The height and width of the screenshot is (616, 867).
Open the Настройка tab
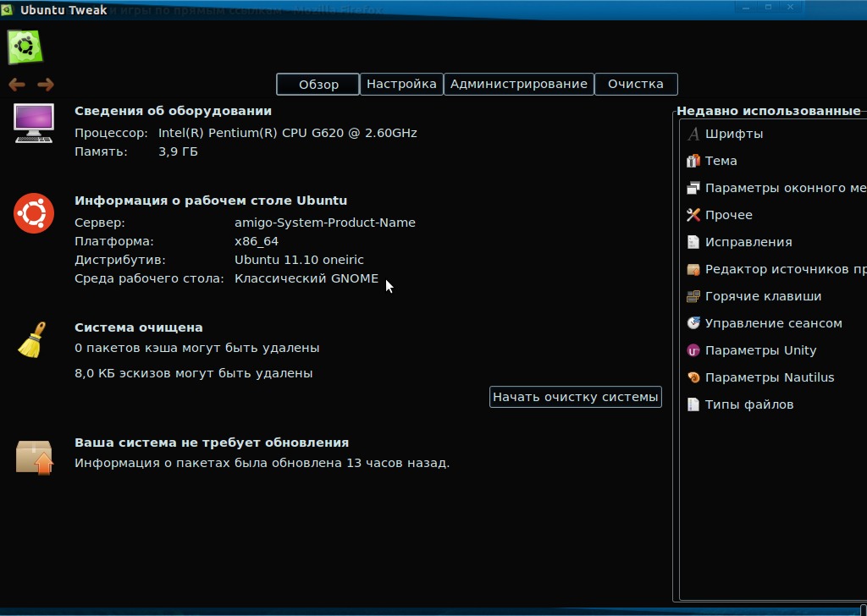(401, 84)
